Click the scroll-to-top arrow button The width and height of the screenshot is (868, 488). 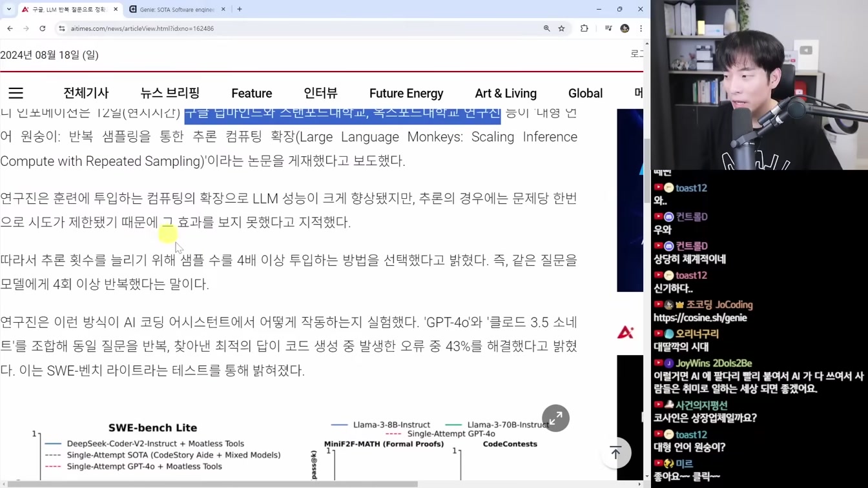pyautogui.click(x=615, y=453)
